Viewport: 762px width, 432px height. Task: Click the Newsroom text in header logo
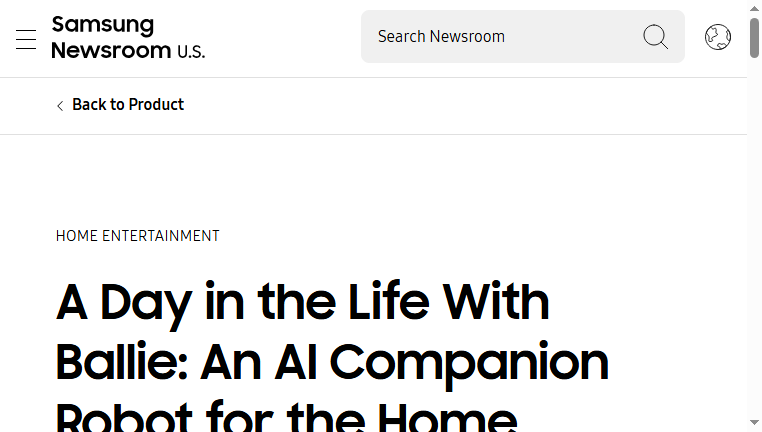pos(111,50)
